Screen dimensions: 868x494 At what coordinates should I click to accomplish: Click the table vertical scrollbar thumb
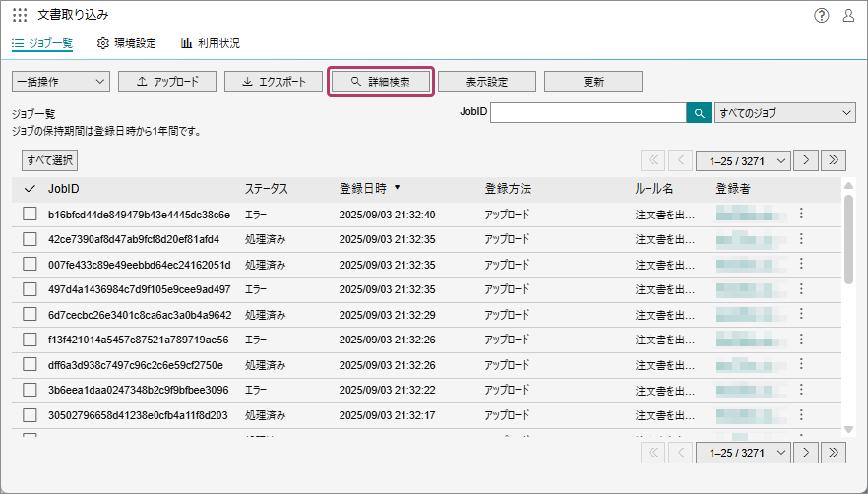848,239
